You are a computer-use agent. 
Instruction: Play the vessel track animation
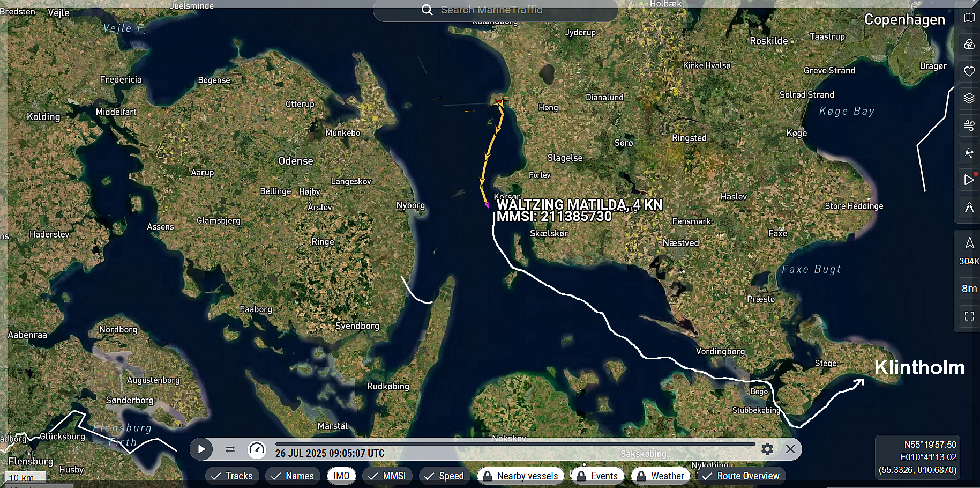pos(201,449)
